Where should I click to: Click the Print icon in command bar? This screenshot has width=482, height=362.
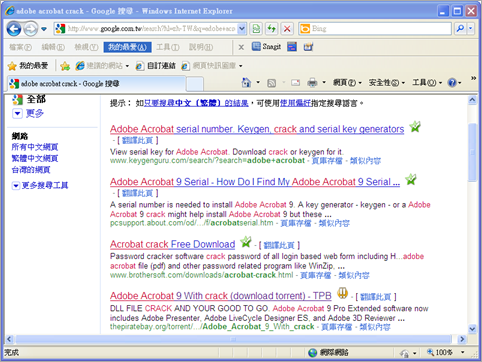pos(312,82)
